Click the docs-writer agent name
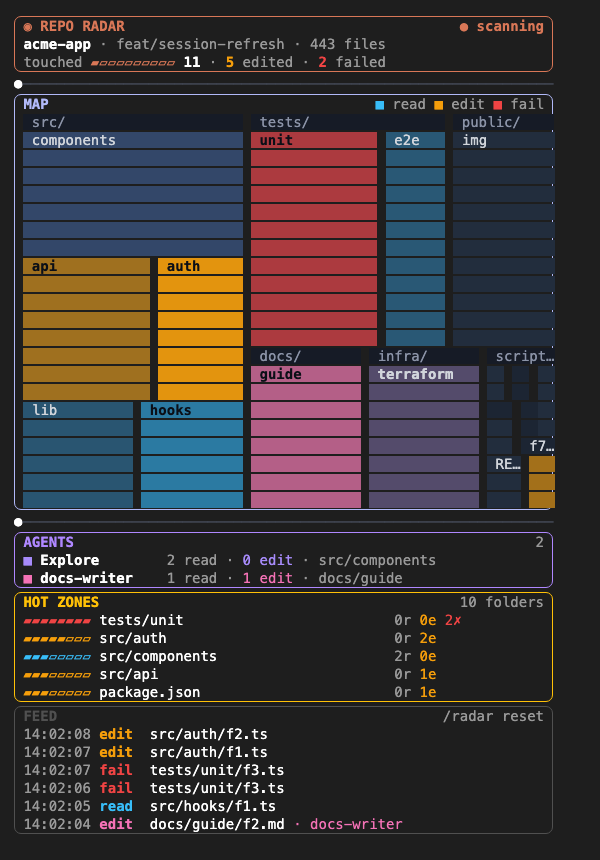Viewport: 600px width, 860px height. click(x=86, y=579)
